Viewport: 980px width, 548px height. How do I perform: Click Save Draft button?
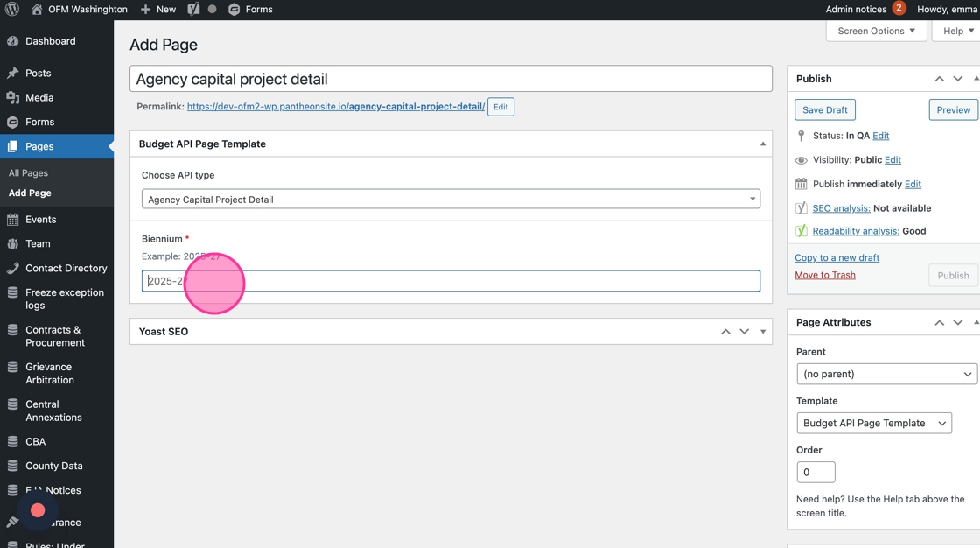825,110
